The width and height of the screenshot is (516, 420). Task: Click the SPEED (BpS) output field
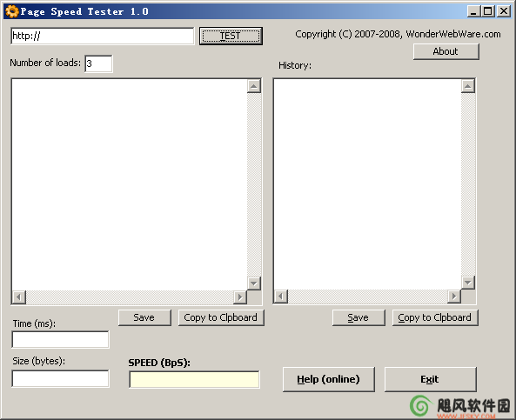tap(195, 380)
